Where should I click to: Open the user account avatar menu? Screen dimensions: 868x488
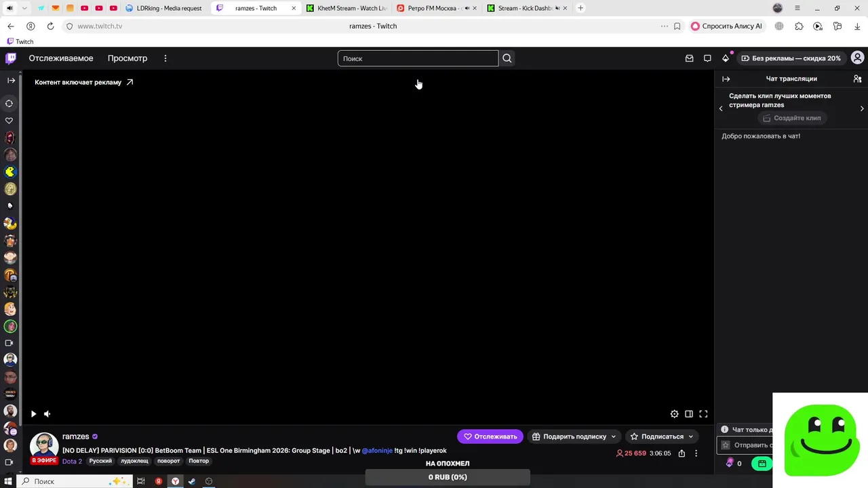858,58
